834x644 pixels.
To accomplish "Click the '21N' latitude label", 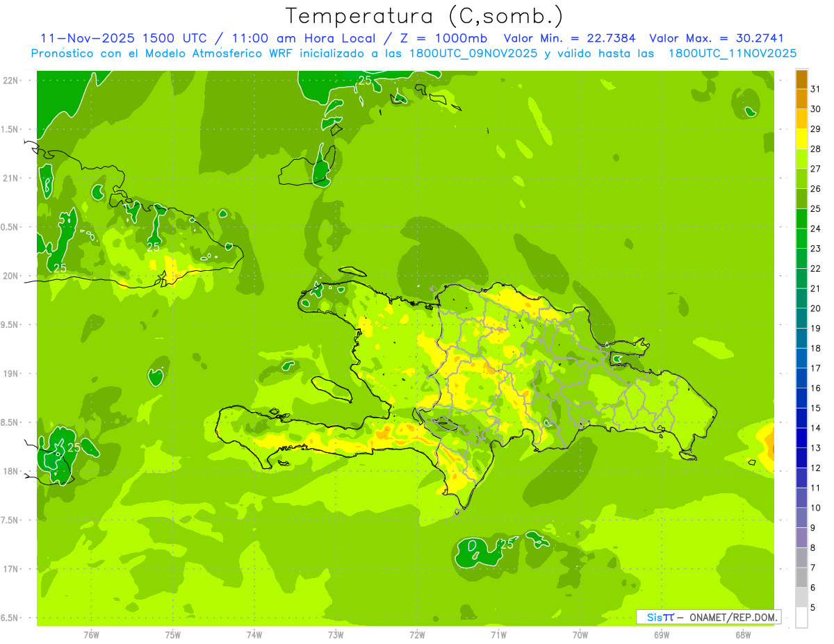I will tap(10, 179).
